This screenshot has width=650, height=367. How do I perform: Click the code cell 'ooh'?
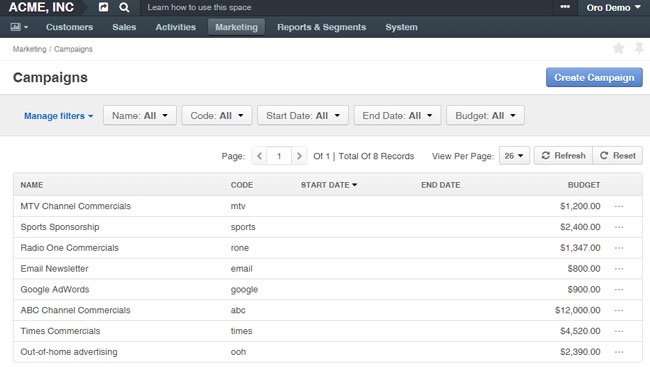[238, 352]
